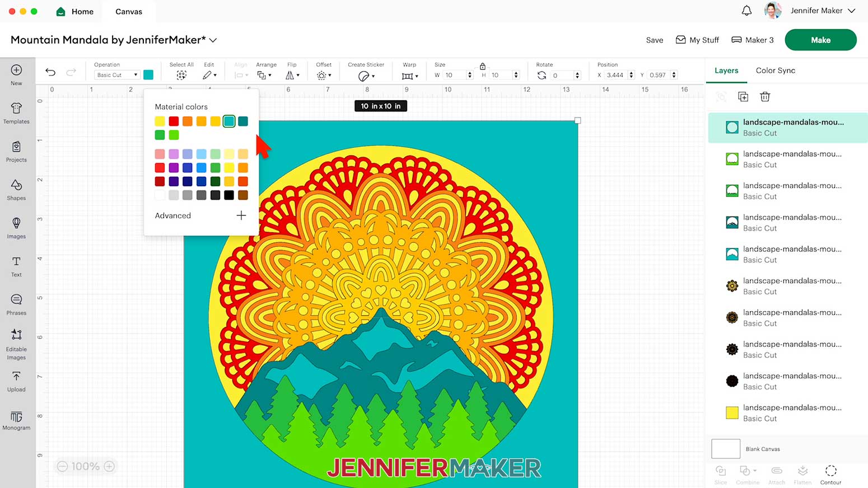868x488 pixels.
Task: Pick the red material color swatch
Action: click(174, 121)
